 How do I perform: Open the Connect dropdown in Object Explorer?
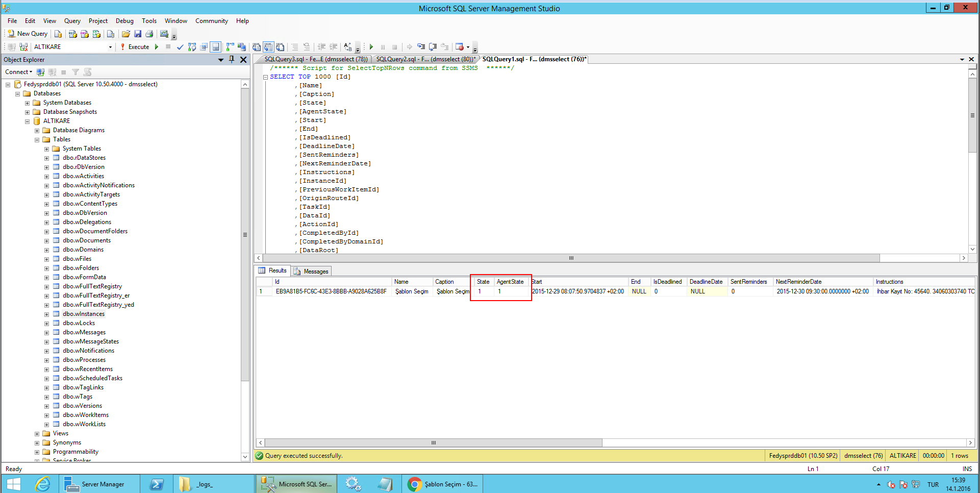[x=19, y=72]
